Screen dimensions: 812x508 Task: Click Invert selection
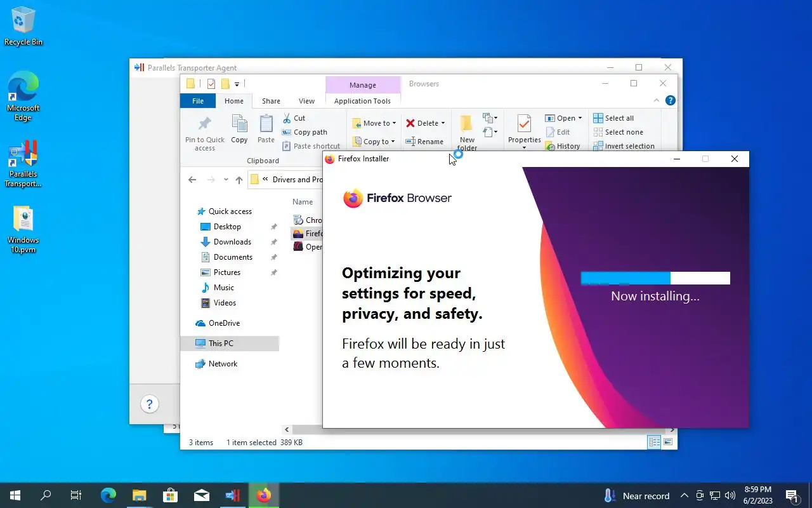pos(624,146)
